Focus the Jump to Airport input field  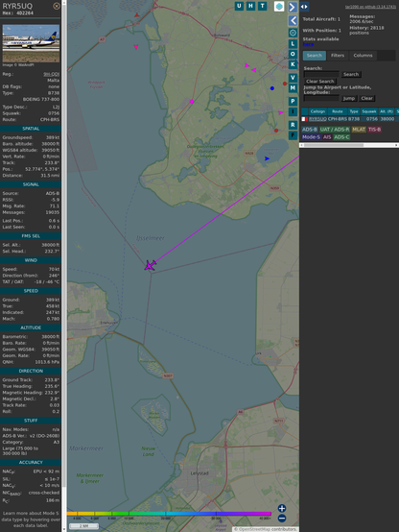[x=321, y=98]
